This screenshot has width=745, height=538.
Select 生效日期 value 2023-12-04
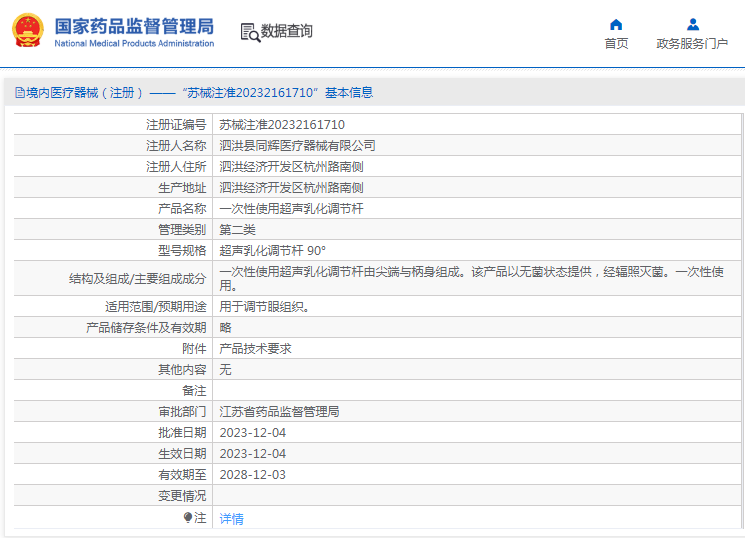tap(253, 454)
